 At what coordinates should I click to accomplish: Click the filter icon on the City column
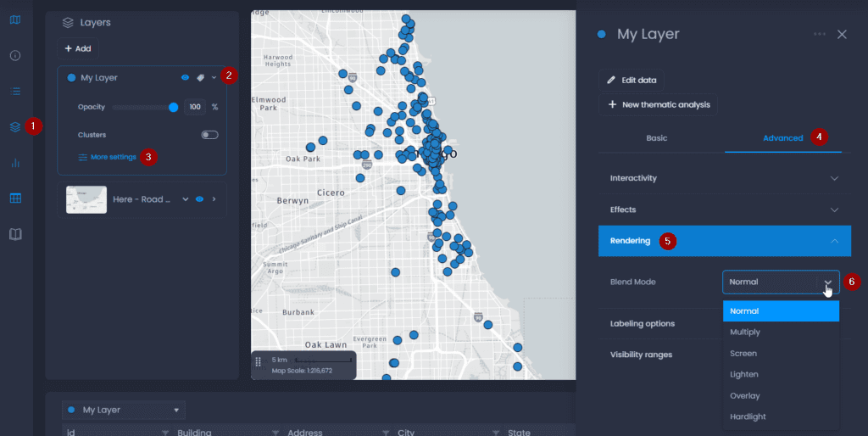(x=496, y=432)
